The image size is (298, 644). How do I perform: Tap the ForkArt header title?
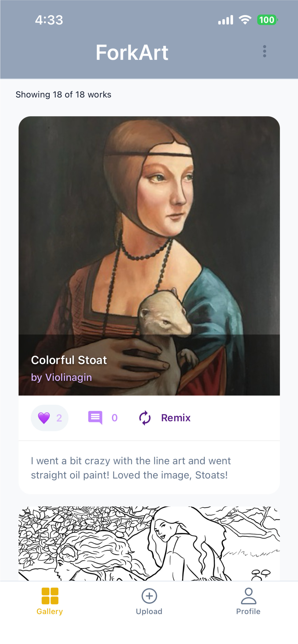point(132,52)
